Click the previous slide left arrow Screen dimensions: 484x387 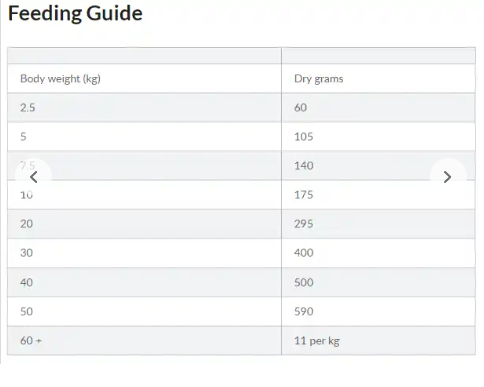[x=33, y=177]
